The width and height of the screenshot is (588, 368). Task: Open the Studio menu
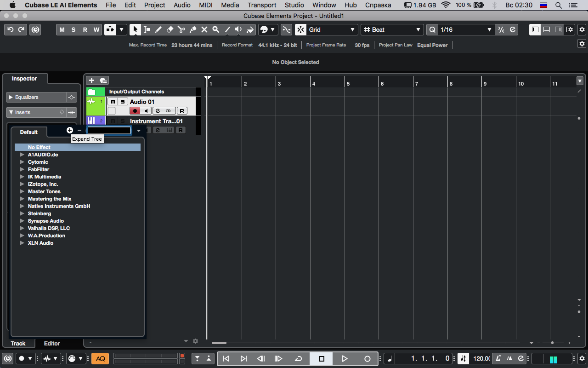pyautogui.click(x=294, y=5)
